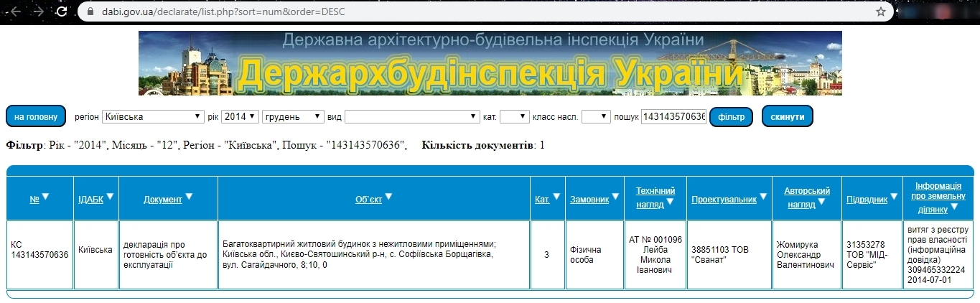Sort by Кат. column header

[542, 199]
